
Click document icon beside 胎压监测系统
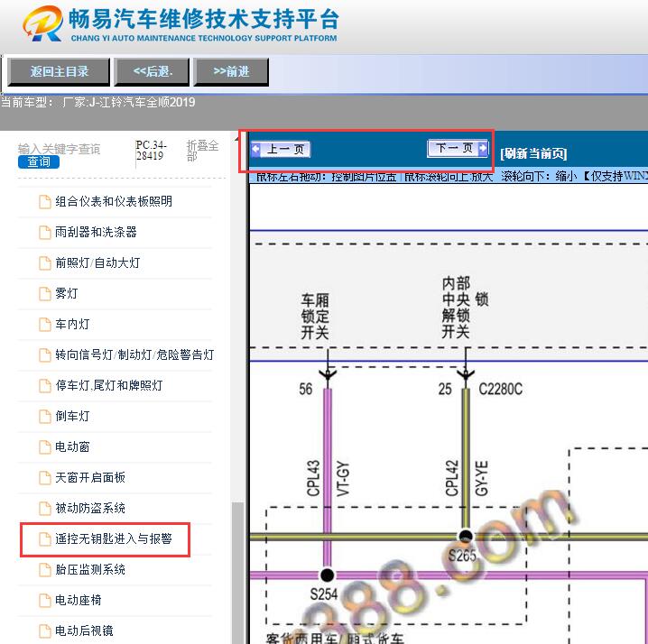pos(44,570)
